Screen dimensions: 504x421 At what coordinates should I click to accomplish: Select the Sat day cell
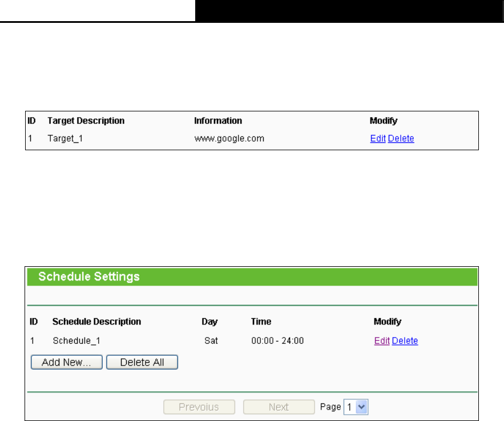point(211,340)
